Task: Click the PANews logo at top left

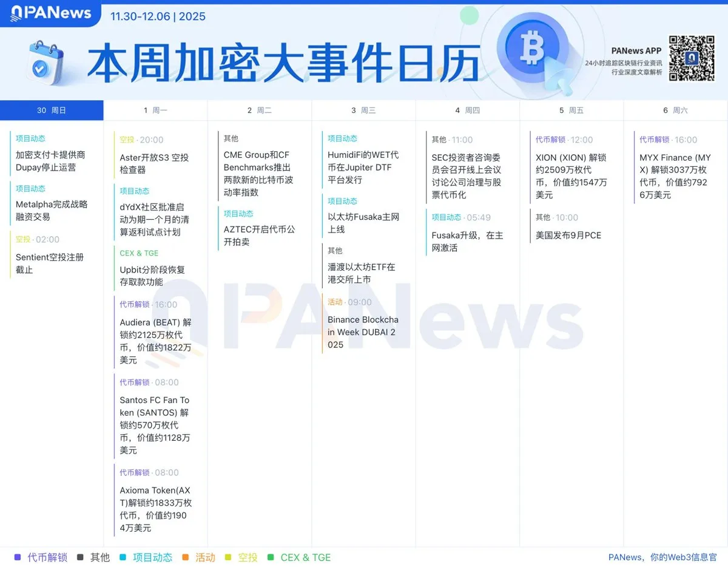Action: click(51, 13)
